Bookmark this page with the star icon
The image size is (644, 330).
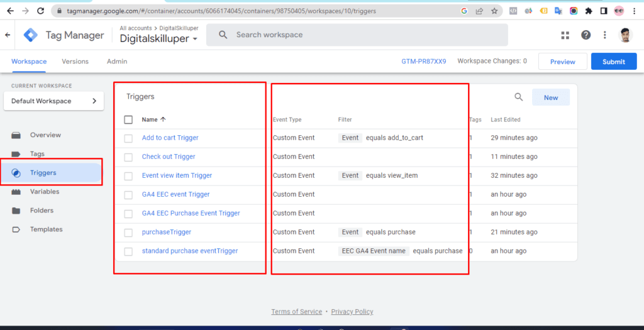click(495, 11)
